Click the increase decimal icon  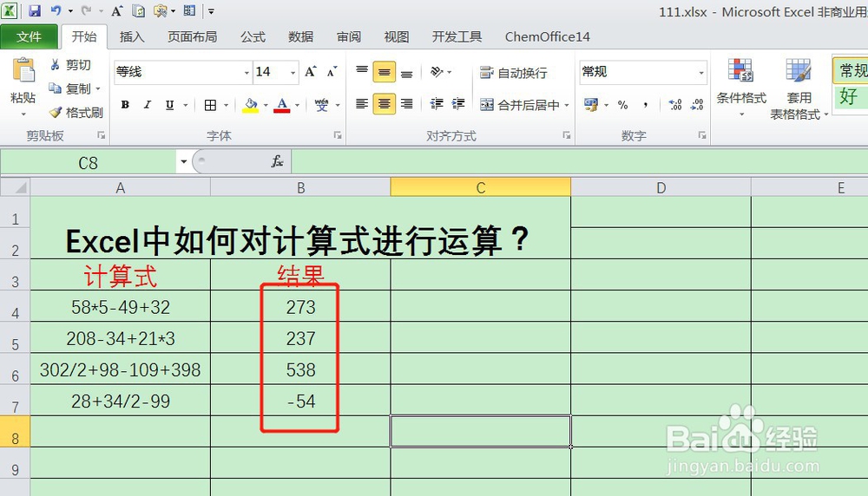point(674,105)
